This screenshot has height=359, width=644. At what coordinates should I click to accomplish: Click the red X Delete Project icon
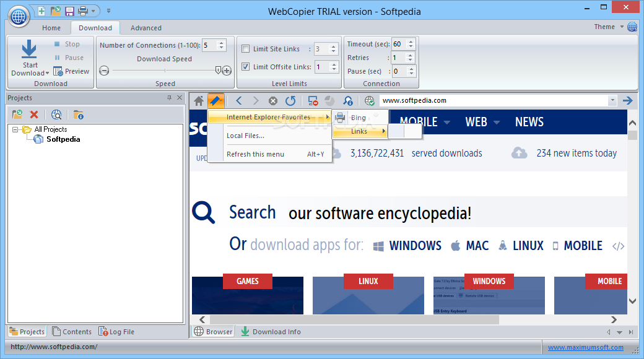(x=34, y=115)
